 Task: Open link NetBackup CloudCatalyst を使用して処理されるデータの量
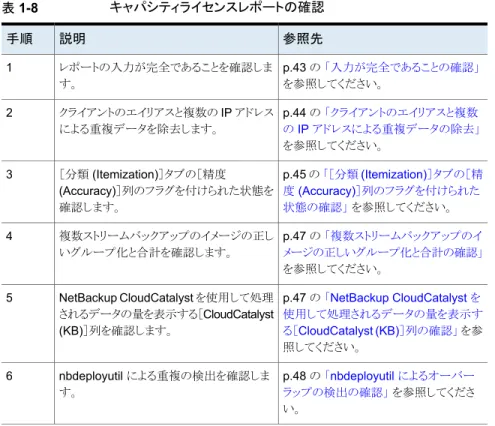tap(383, 314)
